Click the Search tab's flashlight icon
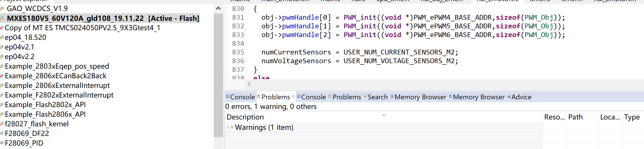This screenshot has height=149, width=644. pyautogui.click(x=365, y=96)
